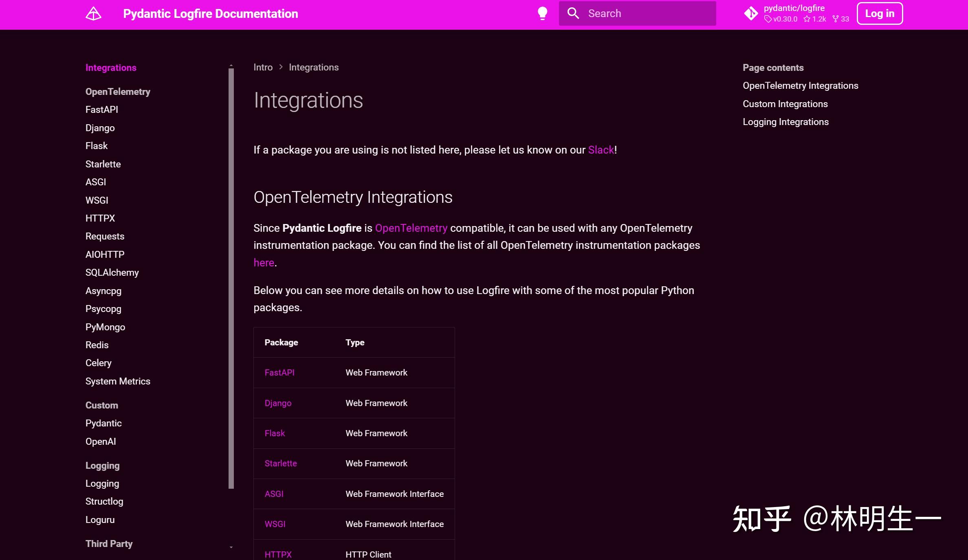Click the search magnifier icon
This screenshot has width=968, height=560.
573,13
